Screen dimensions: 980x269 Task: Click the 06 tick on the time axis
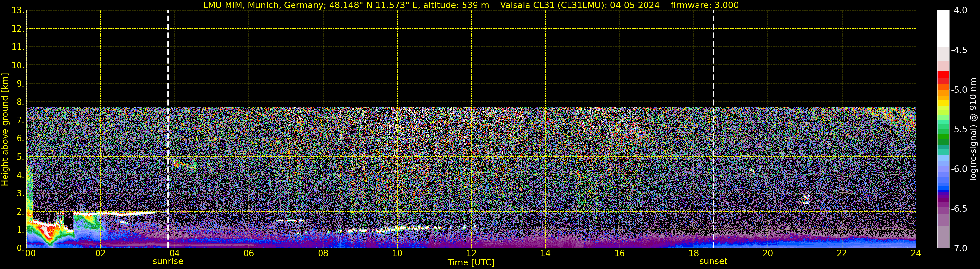[x=248, y=253]
